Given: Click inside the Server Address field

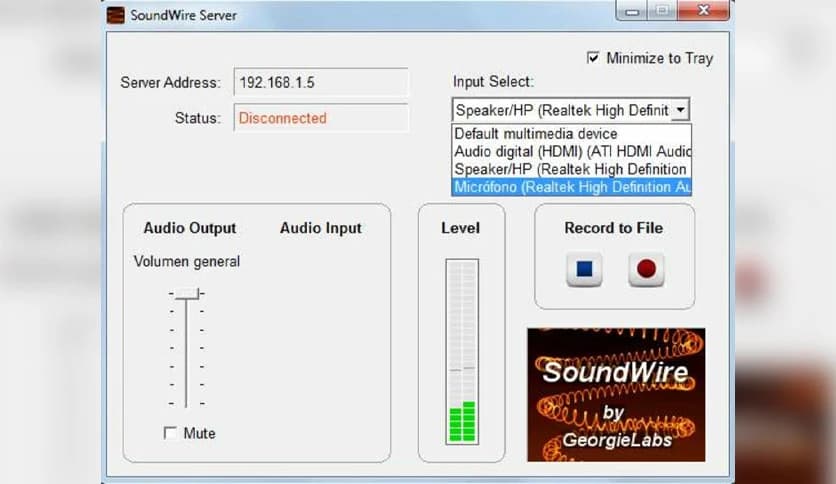Looking at the screenshot, I should click(321, 82).
